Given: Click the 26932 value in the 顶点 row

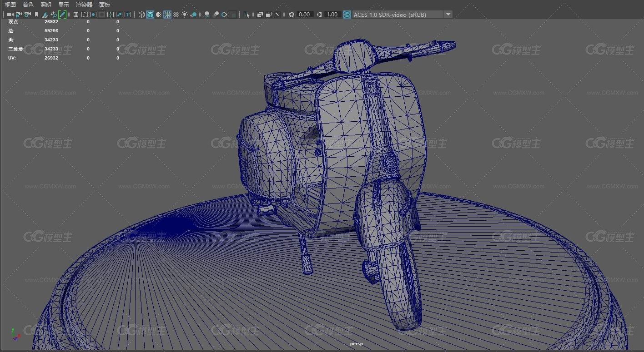Looking at the screenshot, I should (x=51, y=22).
